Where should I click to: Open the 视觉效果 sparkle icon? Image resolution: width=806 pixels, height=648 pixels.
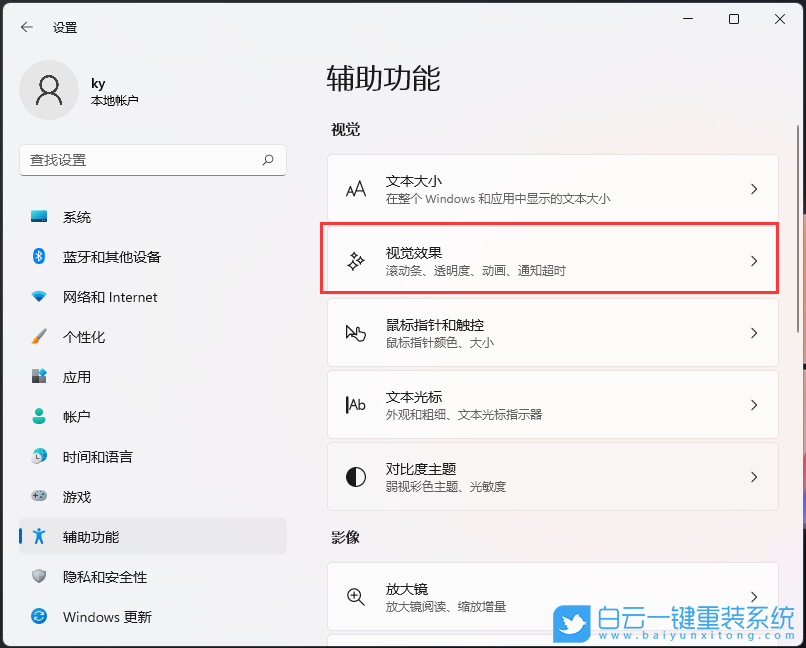[355, 257]
